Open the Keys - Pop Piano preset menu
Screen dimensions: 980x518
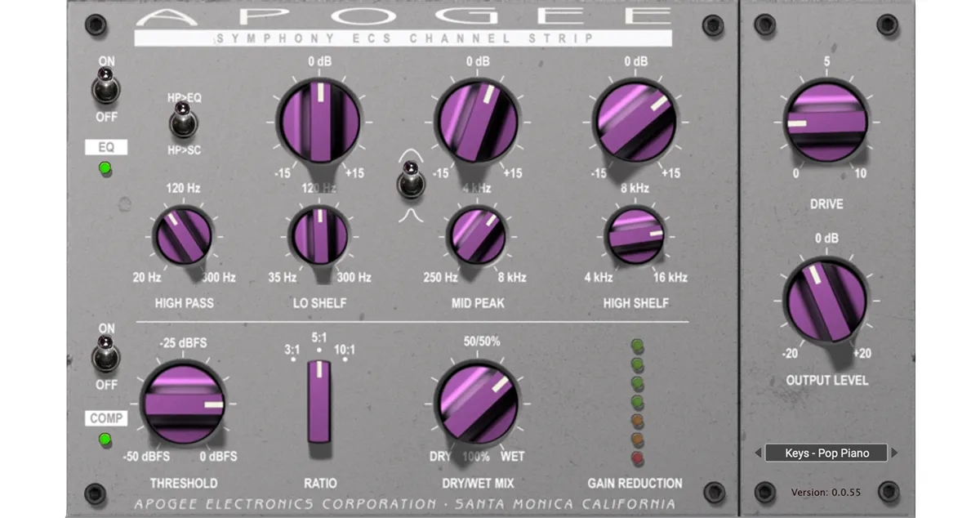[826, 453]
